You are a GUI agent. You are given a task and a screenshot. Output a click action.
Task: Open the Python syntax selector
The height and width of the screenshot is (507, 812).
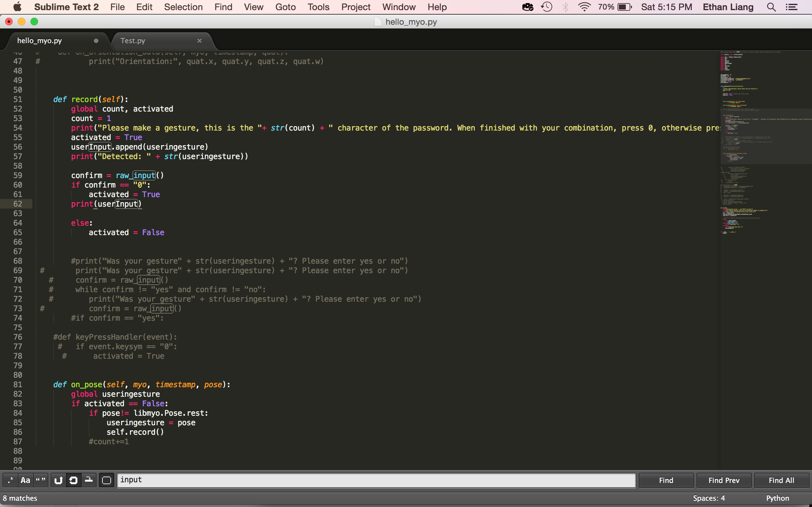pos(777,498)
